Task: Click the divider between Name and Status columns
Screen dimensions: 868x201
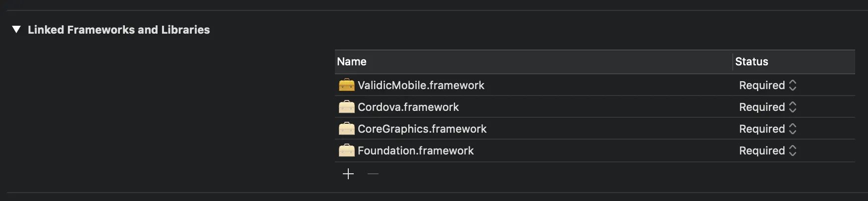Action: click(732, 62)
